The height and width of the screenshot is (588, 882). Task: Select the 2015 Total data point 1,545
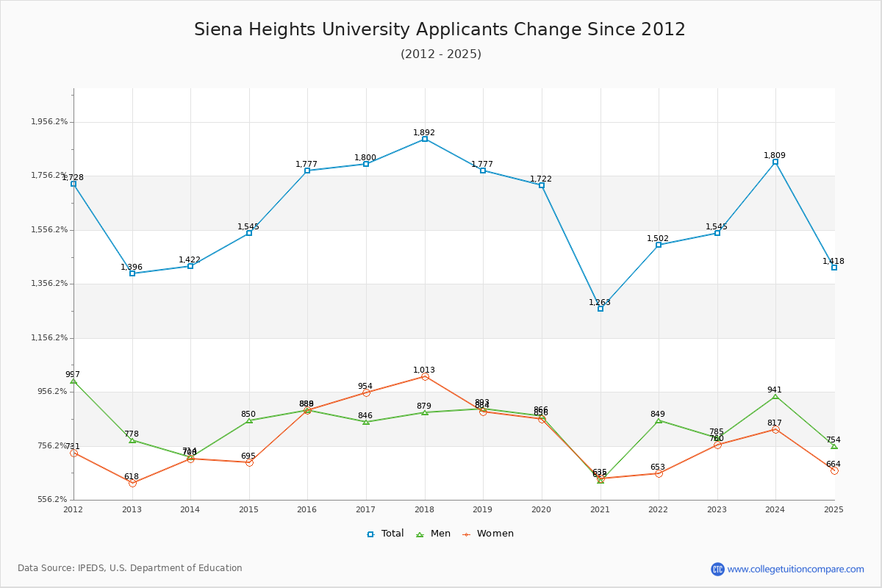tap(249, 233)
